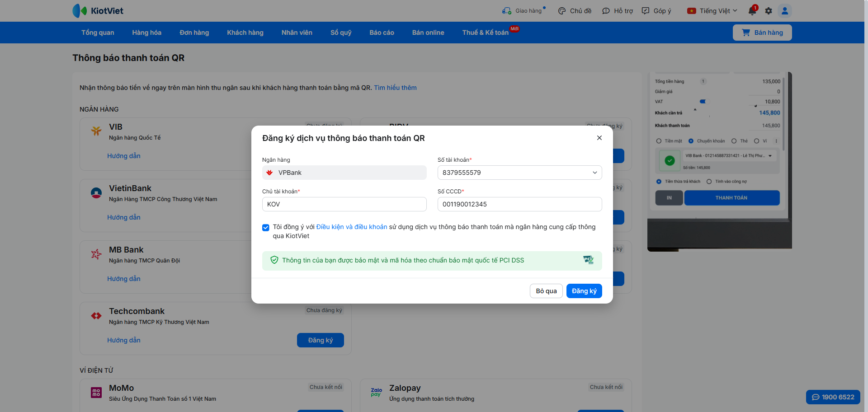Viewport: 868px width, 412px height.
Task: Open the Sổ quỹ menu
Action: [341, 33]
